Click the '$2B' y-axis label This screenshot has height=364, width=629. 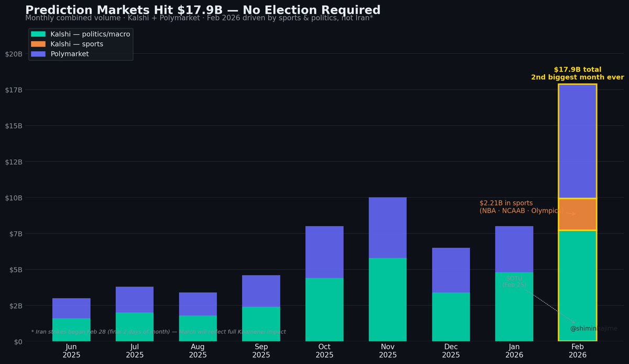click(15, 306)
